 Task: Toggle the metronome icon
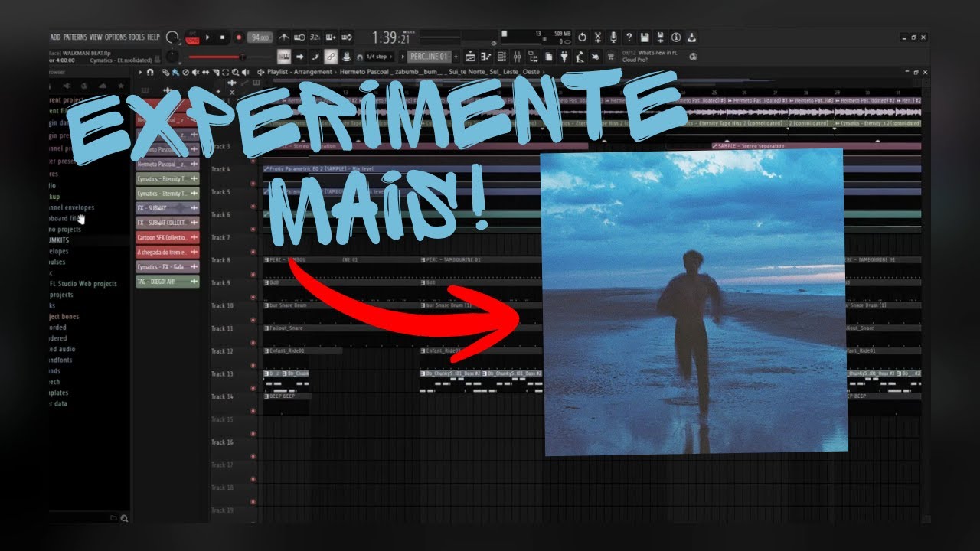point(283,37)
